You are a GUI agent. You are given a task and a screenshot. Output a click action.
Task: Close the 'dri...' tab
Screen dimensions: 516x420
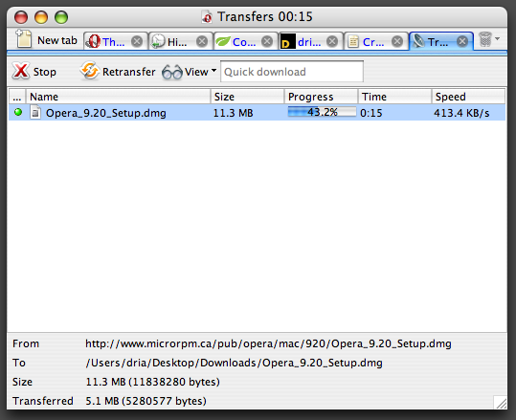point(332,41)
